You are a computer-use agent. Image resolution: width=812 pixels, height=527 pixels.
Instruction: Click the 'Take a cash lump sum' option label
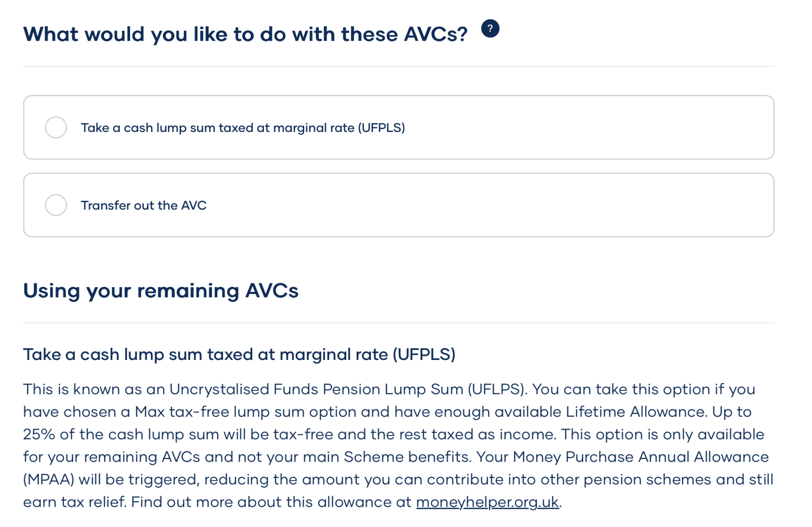[x=243, y=128]
